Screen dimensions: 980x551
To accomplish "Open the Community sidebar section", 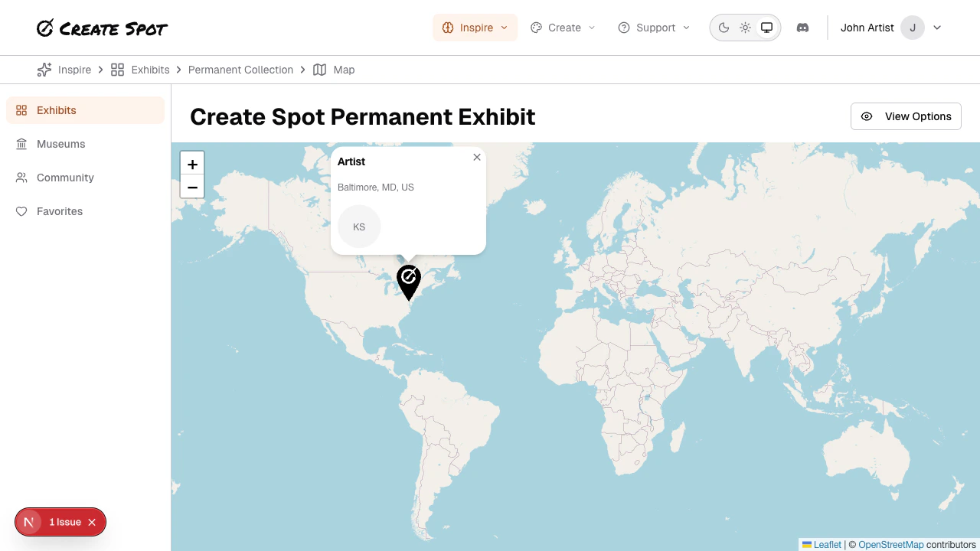I will 65,178.
